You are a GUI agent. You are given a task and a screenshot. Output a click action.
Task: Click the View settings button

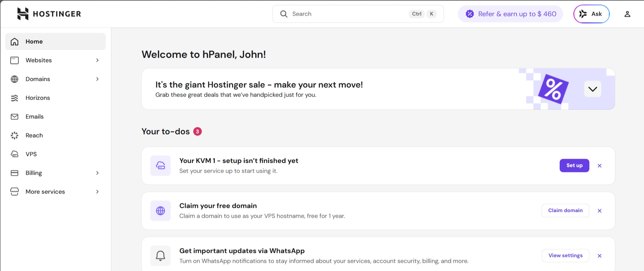pos(565,256)
